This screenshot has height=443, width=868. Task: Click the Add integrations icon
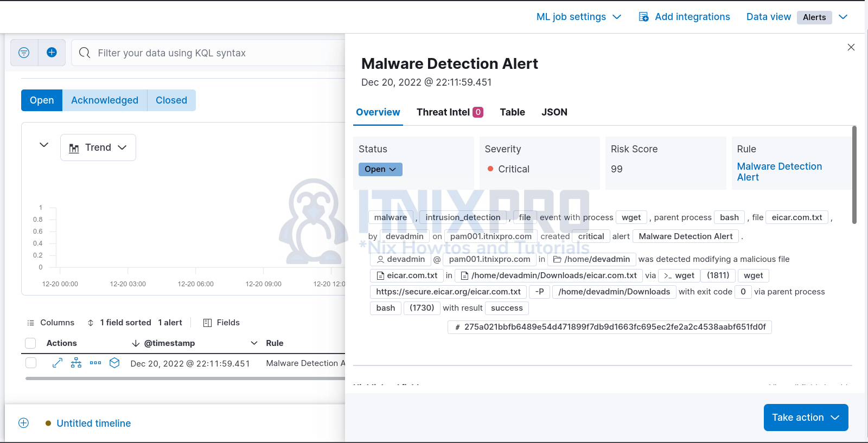(643, 17)
